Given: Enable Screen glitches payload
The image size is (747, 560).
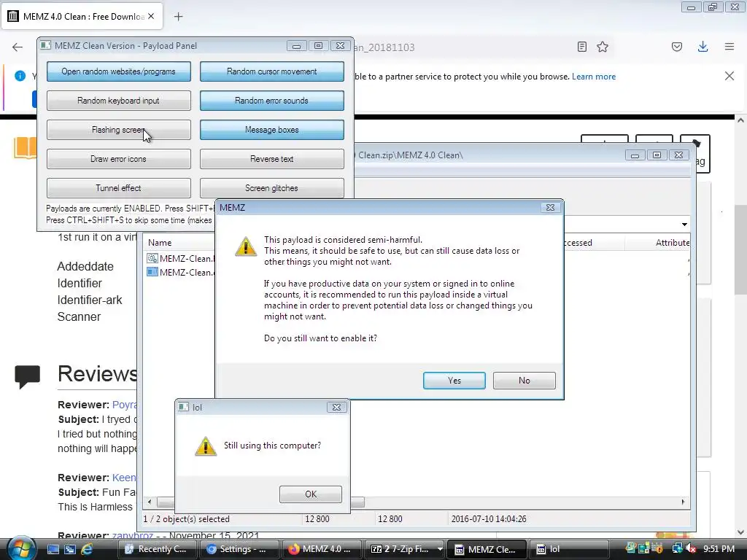Looking at the screenshot, I should click(x=271, y=188).
